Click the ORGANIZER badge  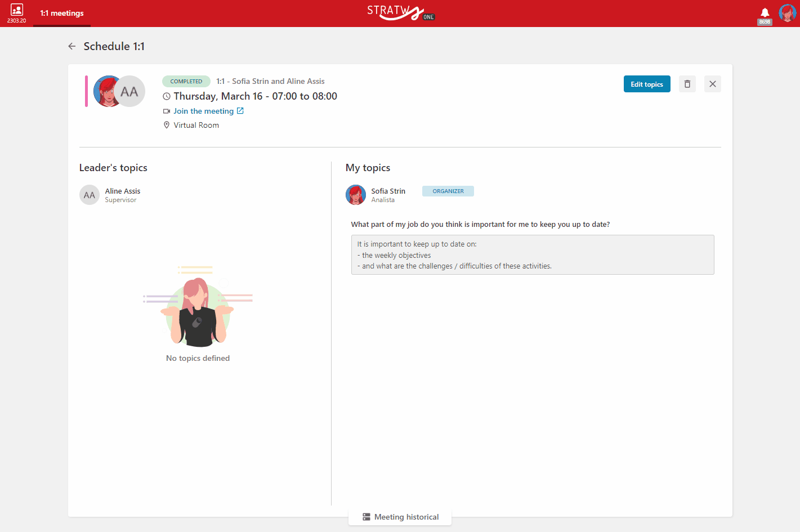[x=448, y=191]
